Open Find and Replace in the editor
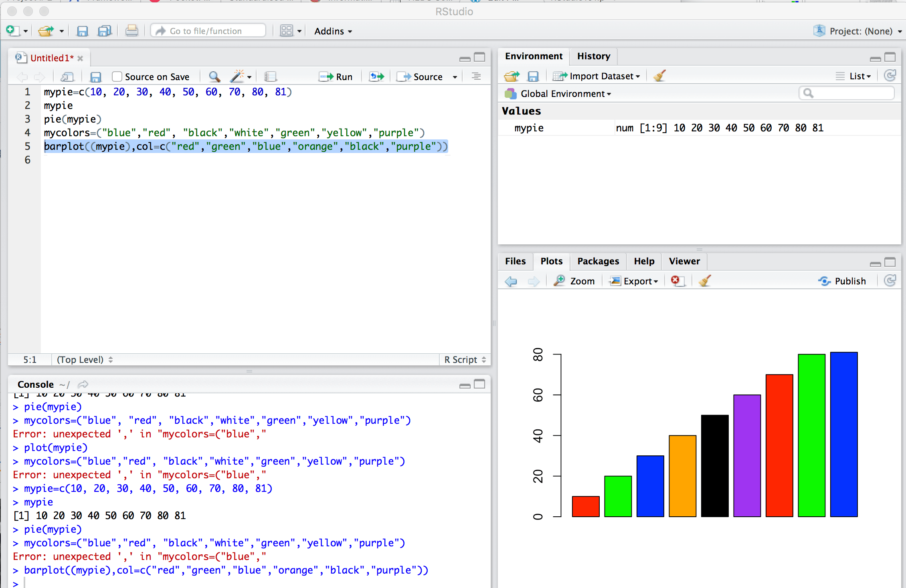 pos(214,77)
